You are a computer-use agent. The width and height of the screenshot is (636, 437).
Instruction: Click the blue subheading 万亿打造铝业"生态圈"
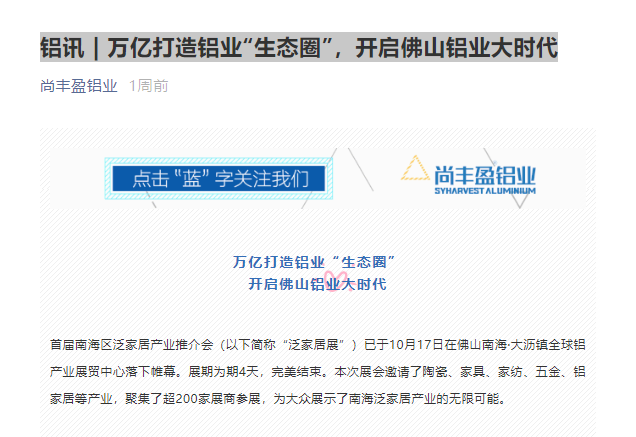(x=314, y=262)
